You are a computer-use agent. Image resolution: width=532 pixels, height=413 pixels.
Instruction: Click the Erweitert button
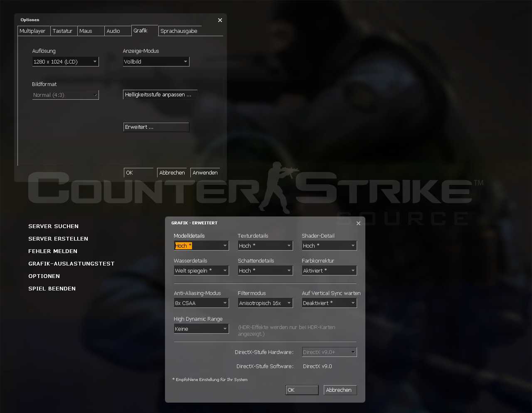[156, 127]
